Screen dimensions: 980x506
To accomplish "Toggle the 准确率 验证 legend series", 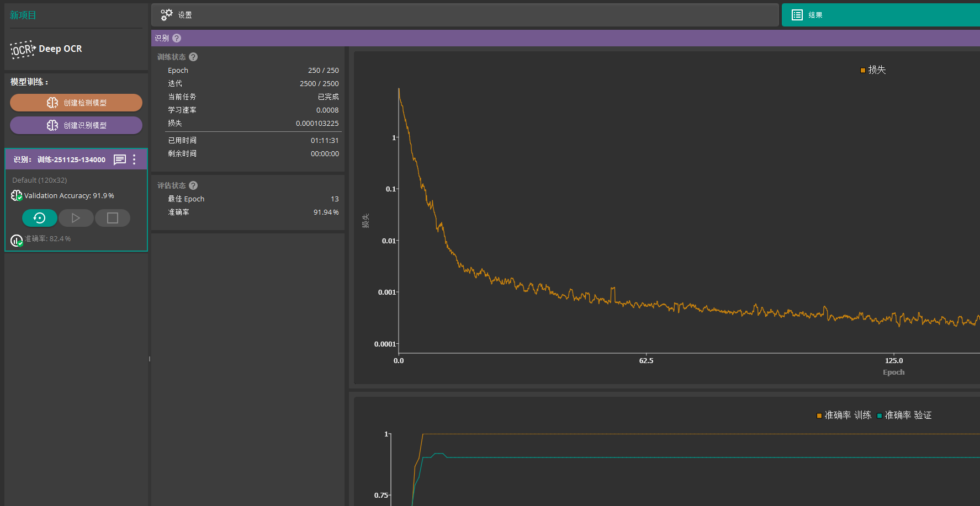I will click(x=904, y=415).
